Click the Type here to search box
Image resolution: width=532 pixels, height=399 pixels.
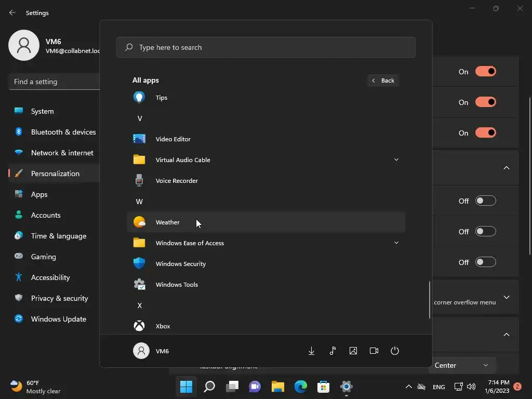(265, 47)
